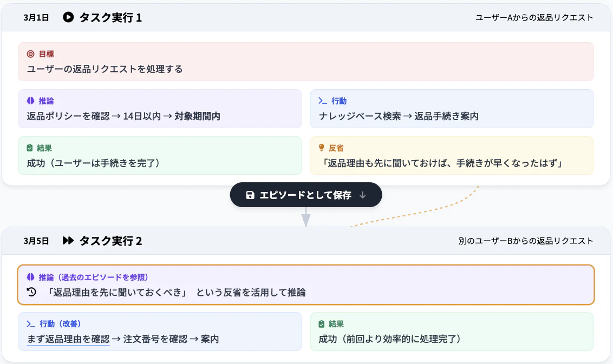Viewport: 613px width, 364px height.
Task: Click the 反省 label
Action: click(336, 148)
